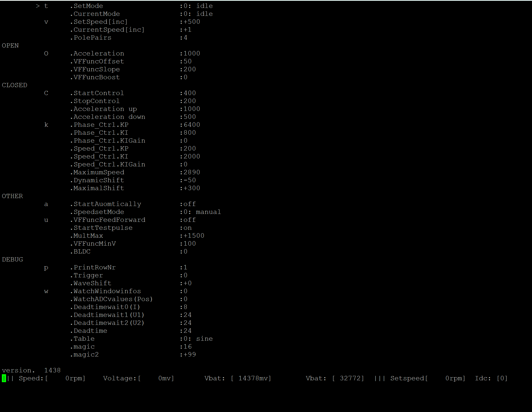Click the green terminal cursor block

click(4, 378)
